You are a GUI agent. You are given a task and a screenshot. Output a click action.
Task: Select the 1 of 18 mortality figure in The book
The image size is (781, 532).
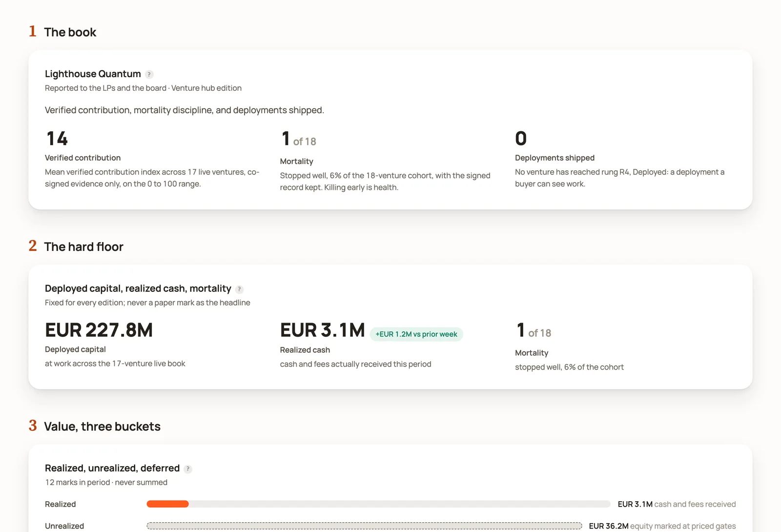(x=299, y=140)
